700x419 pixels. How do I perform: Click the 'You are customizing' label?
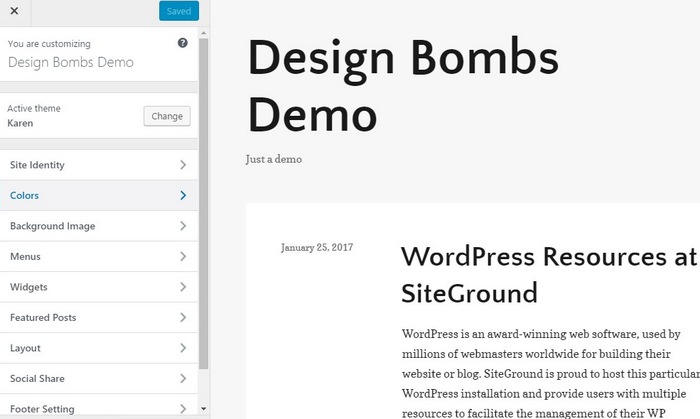pos(49,44)
